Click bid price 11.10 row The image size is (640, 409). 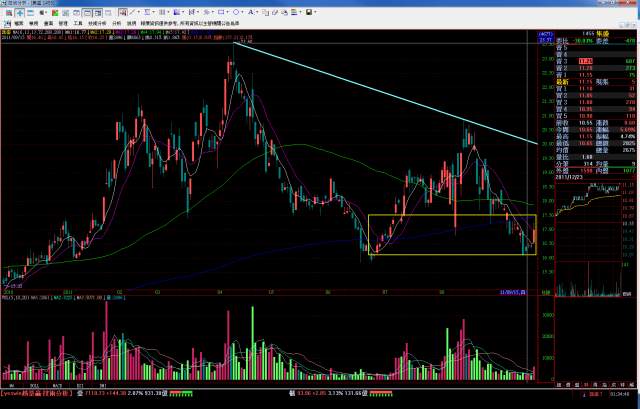click(596, 89)
